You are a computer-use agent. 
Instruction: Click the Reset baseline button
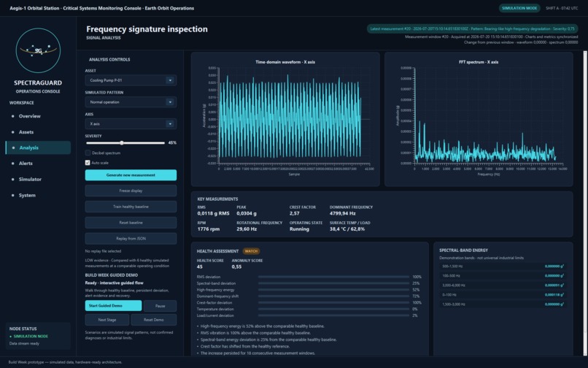click(131, 223)
